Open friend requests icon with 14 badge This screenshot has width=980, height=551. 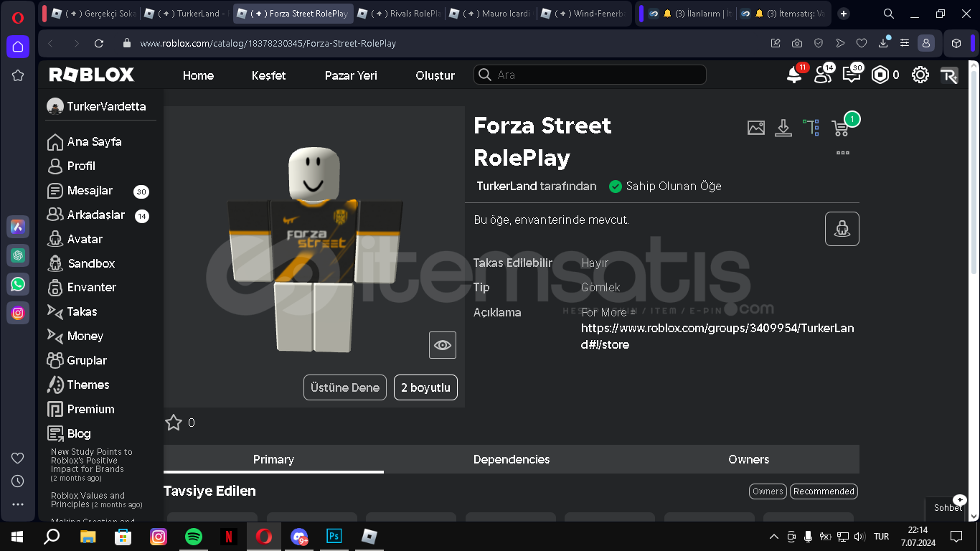(823, 75)
